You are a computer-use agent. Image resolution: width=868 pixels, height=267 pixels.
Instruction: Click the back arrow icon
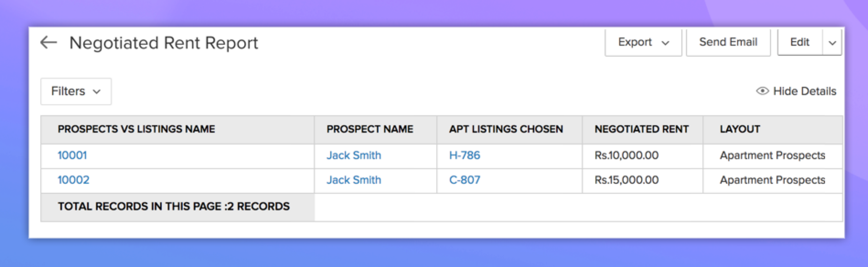coord(48,43)
